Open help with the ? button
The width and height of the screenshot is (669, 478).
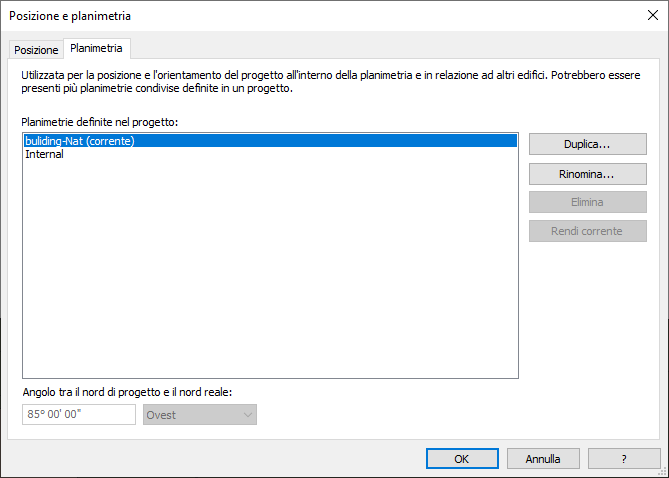(x=624, y=459)
